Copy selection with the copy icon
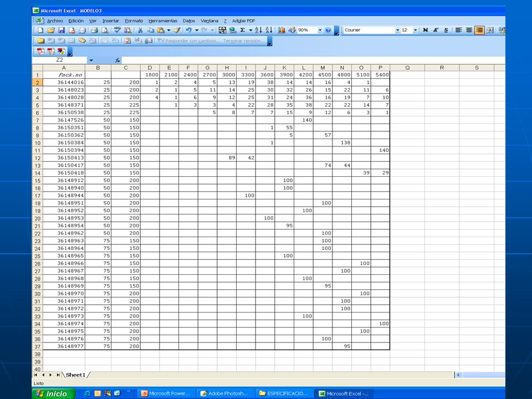This screenshot has width=532, height=399. [150, 30]
